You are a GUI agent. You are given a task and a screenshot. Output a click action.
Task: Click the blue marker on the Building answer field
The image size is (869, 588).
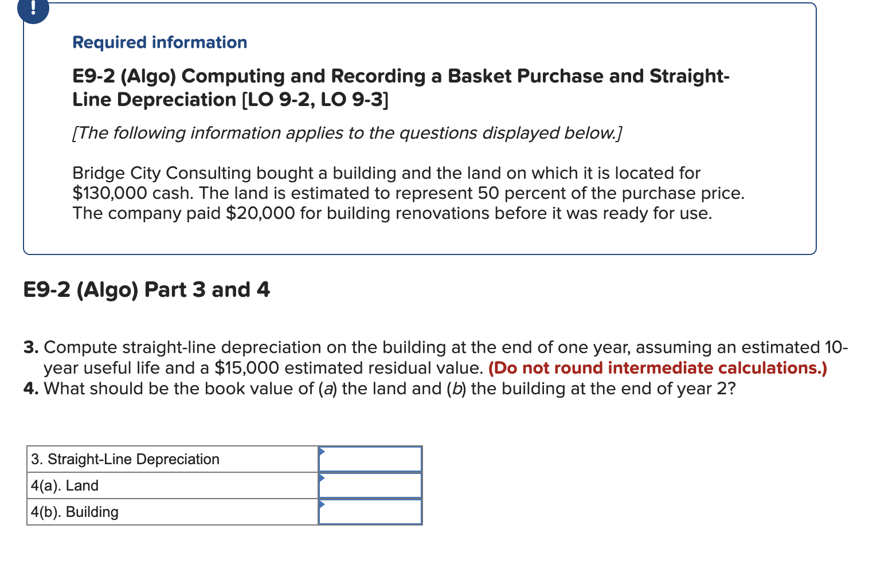click(323, 505)
